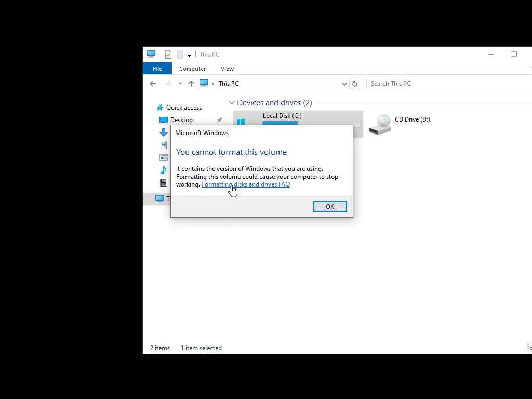Focus the Search This PC box

[449, 84]
